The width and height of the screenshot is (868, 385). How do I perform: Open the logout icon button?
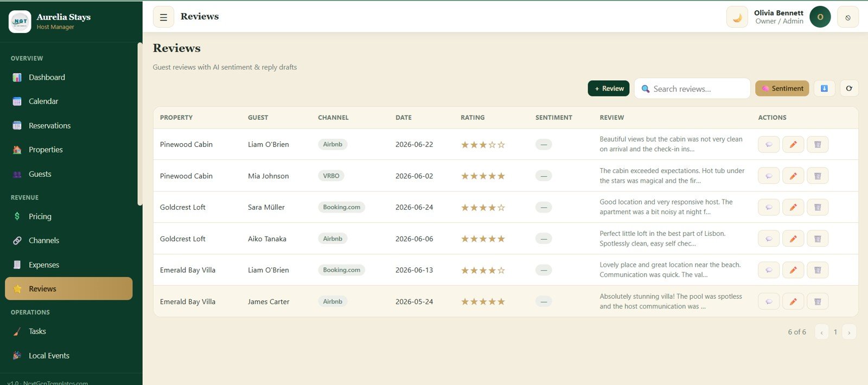[848, 17]
